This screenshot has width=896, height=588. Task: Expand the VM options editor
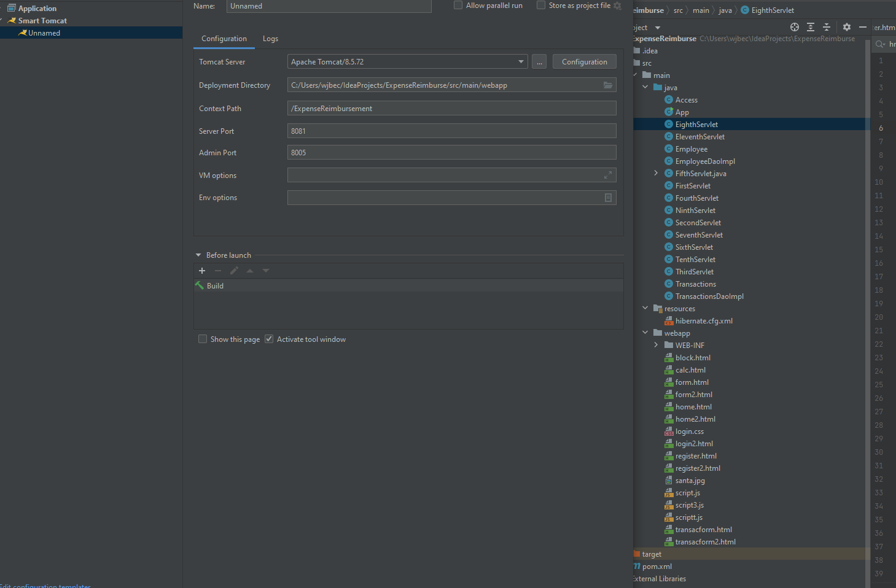[607, 175]
